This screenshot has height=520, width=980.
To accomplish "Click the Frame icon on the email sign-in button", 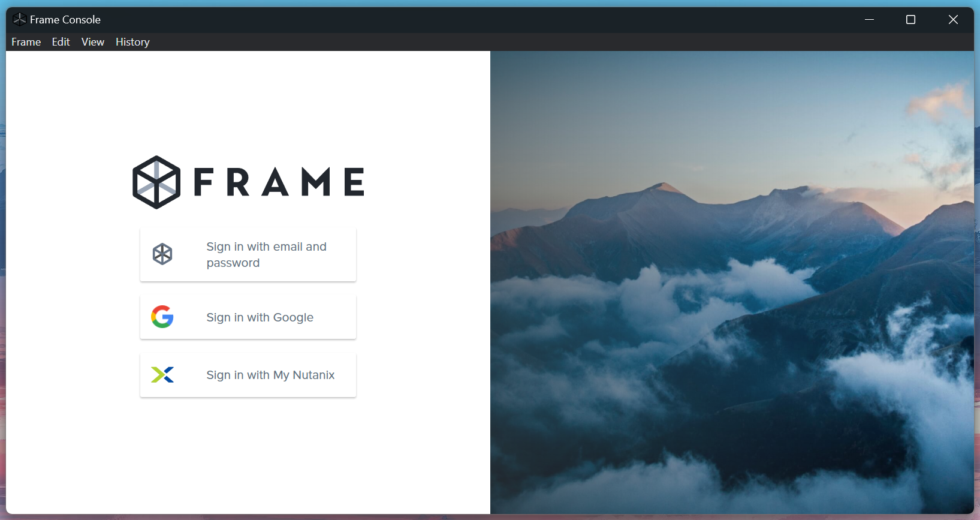I will pyautogui.click(x=162, y=254).
